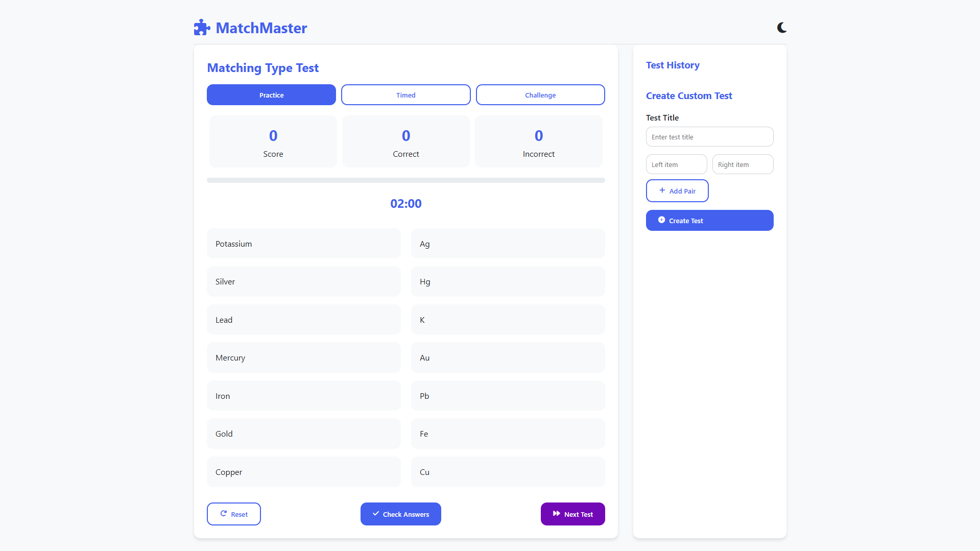The width and height of the screenshot is (980, 551).
Task: Select the Copper item
Action: click(303, 472)
